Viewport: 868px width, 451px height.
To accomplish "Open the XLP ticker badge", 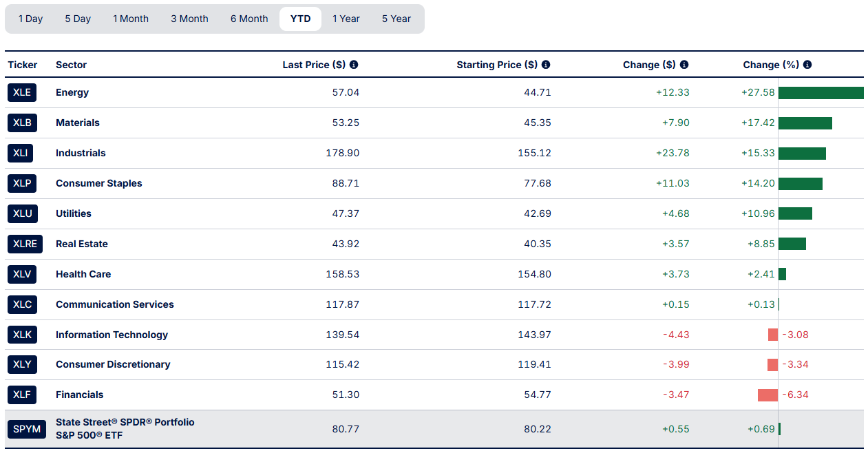I will 22,183.
